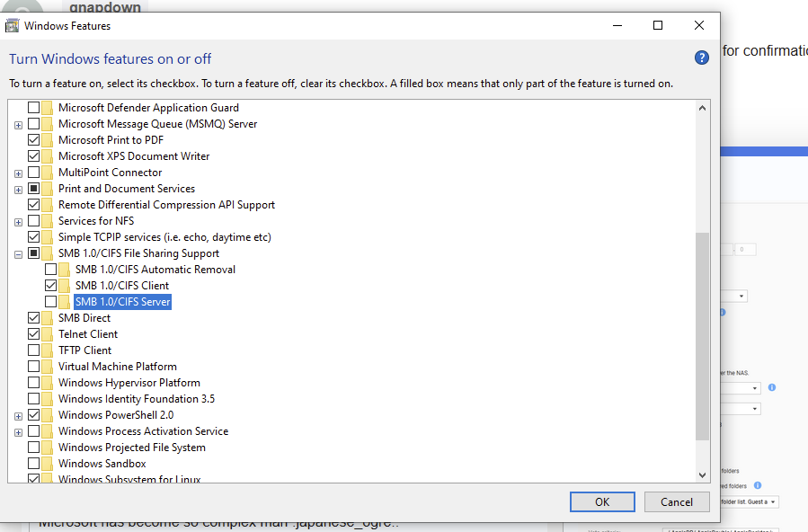The height and width of the screenshot is (532, 808).
Task: Expand the Print and Document Services node
Action: [x=18, y=189]
